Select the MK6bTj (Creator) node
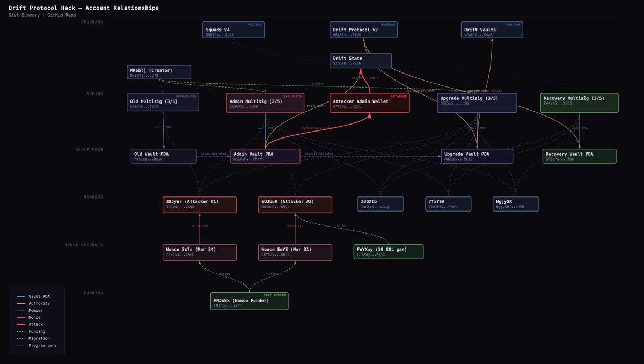This screenshot has width=644, height=364. (x=159, y=72)
